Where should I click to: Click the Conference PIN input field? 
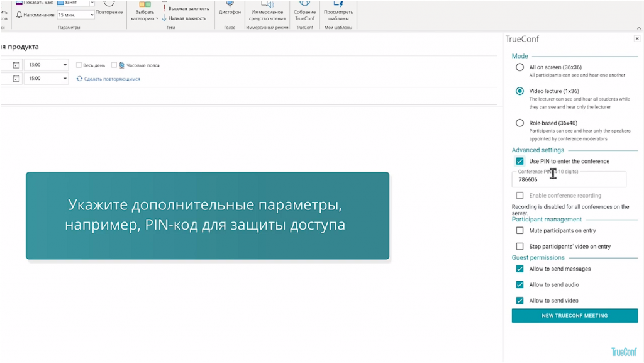(x=569, y=179)
